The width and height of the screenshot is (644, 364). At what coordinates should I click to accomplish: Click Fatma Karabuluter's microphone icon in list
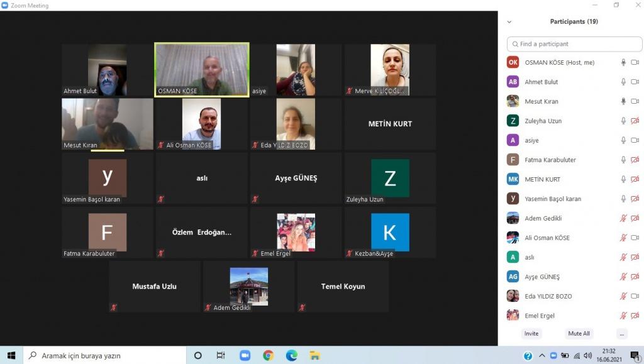[x=623, y=160]
